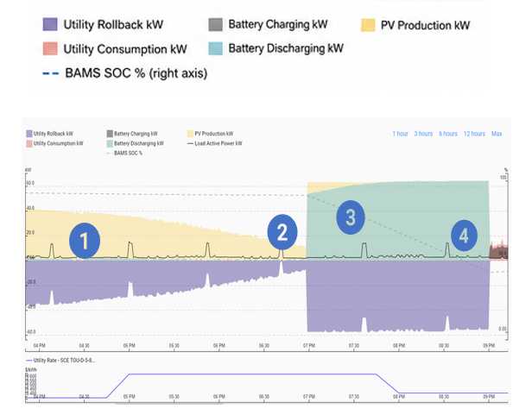Click the -60.0 value on kW axis bottom
Viewport: 532px width, 415px height.
pyautogui.click(x=30, y=331)
